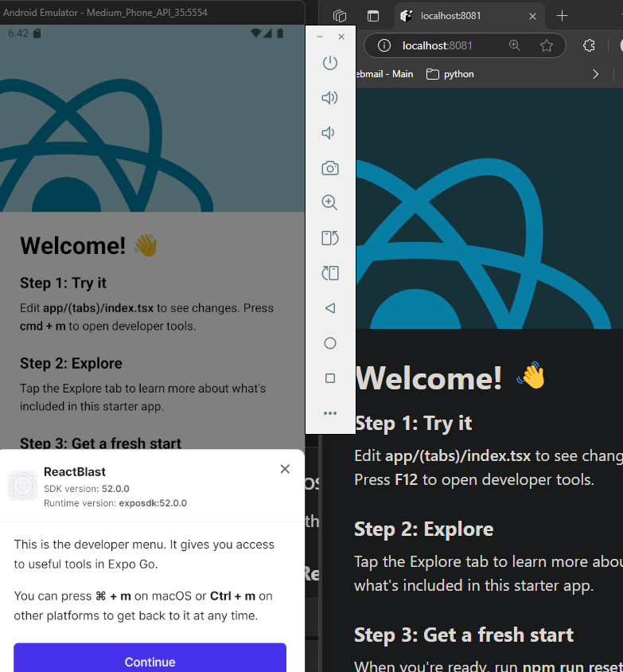
Task: Open the browser Extensions puzzle icon
Action: pos(589,45)
